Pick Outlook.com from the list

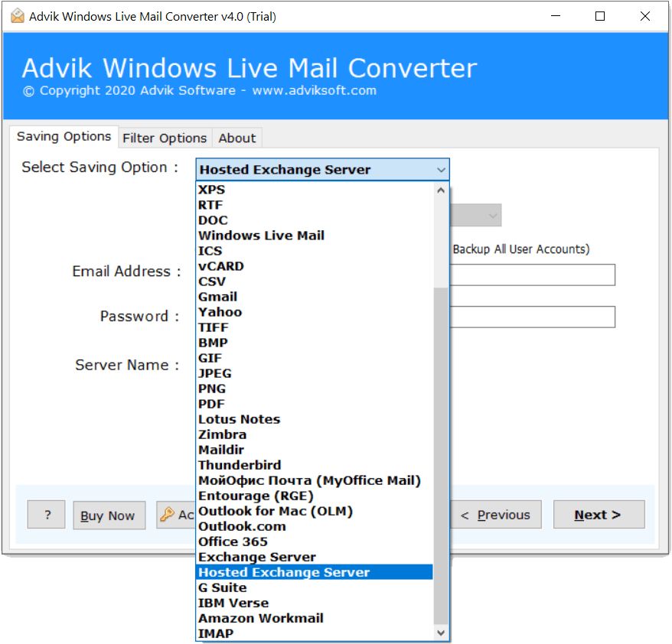coord(315,527)
